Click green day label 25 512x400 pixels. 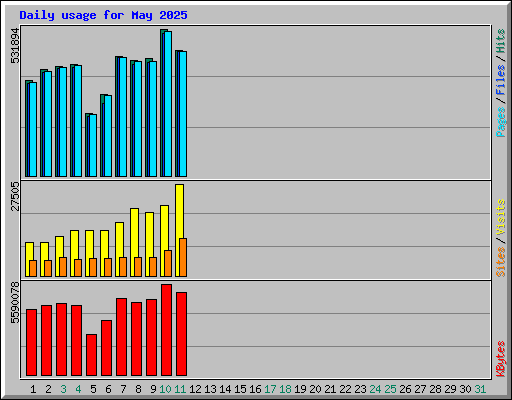(x=390, y=389)
